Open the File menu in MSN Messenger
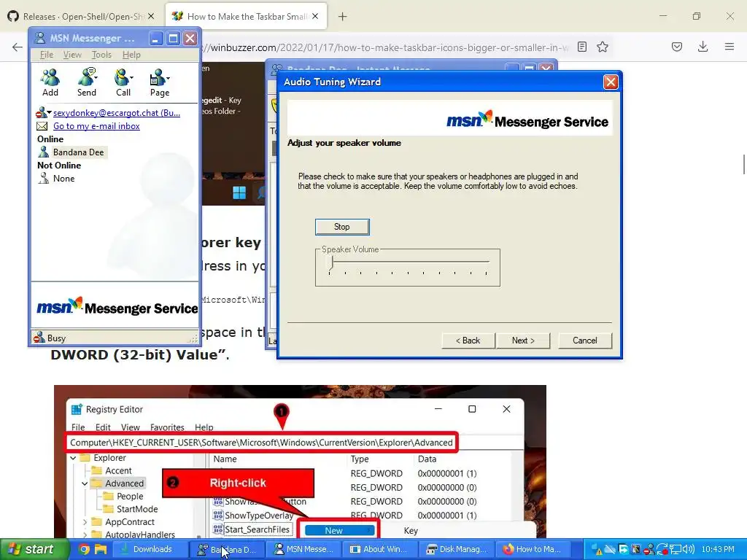747x560 pixels. coord(47,55)
